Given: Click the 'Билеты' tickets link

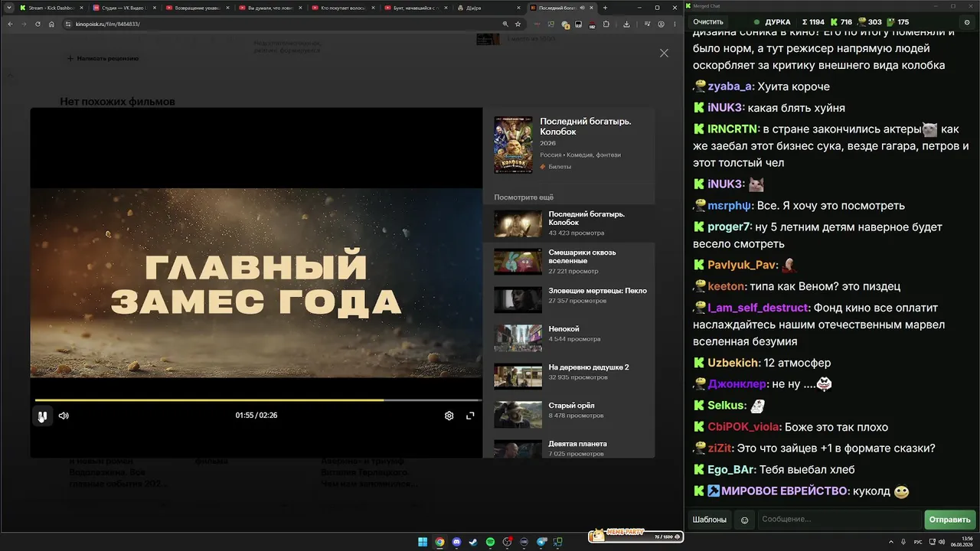Looking at the screenshot, I should [555, 166].
